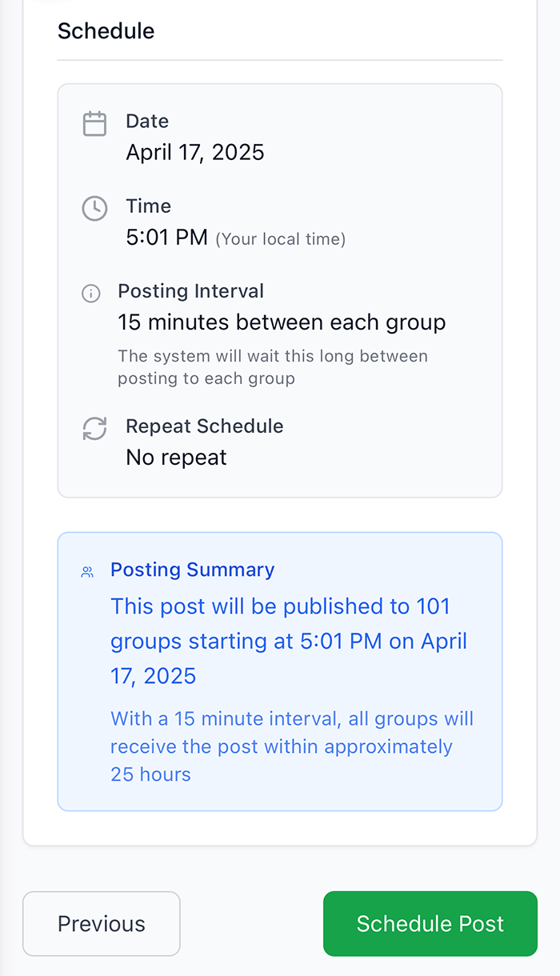Click the people icon in Posting Summary
This screenshot has height=976, width=560.
point(87,570)
